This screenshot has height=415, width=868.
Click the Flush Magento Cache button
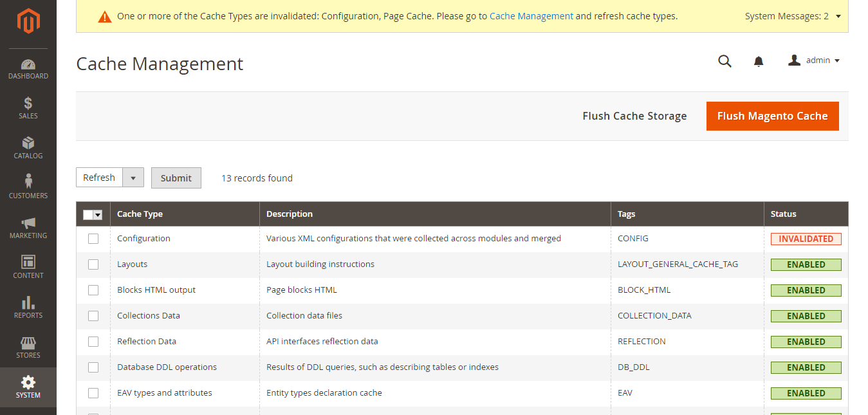tap(773, 116)
